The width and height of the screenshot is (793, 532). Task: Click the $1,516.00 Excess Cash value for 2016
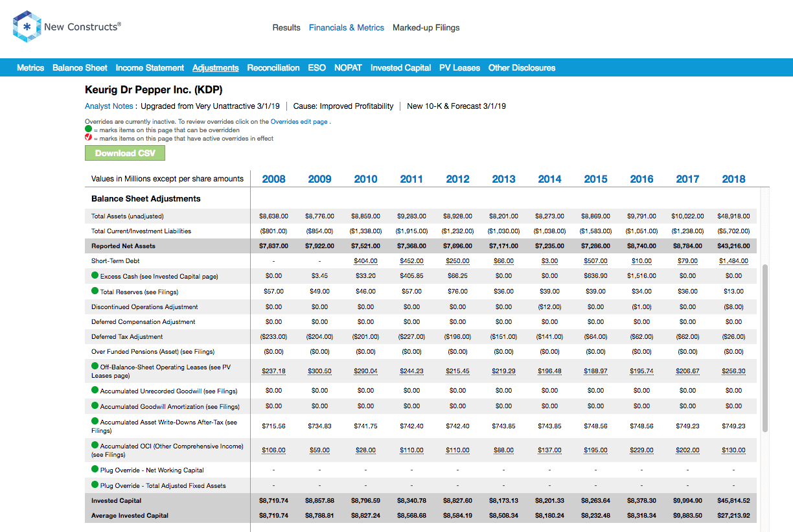[x=642, y=276]
